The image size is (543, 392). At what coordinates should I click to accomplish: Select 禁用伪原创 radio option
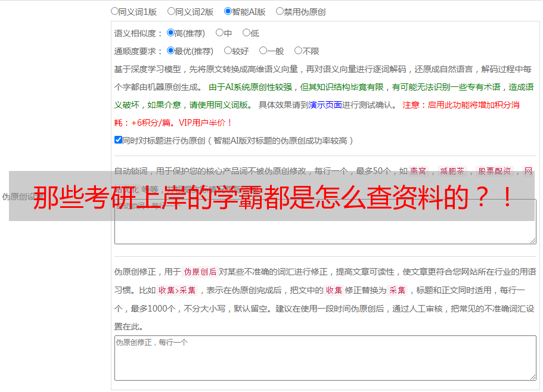280,11
